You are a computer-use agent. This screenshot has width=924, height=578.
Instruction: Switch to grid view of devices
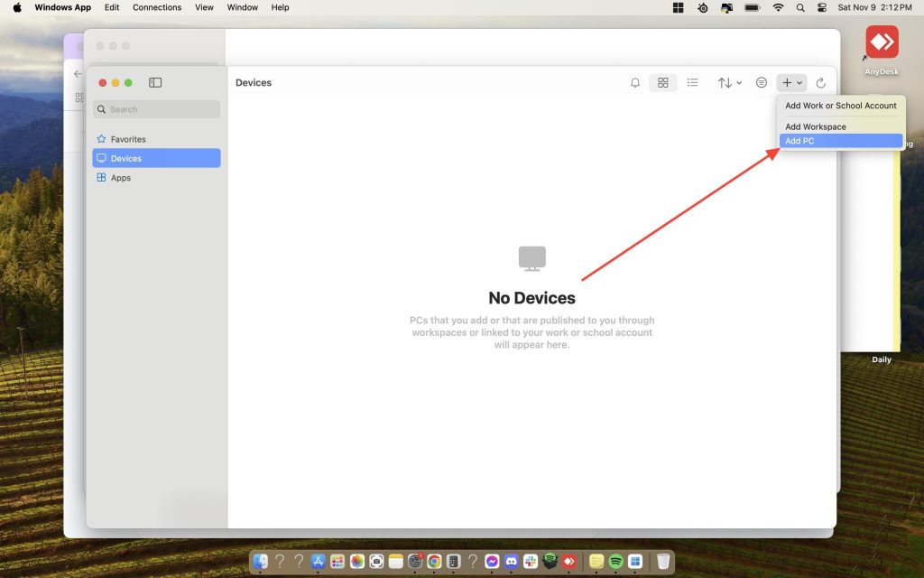(x=663, y=82)
